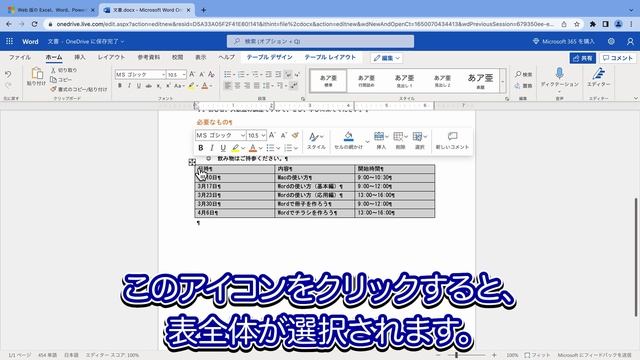Open the ribbon font name combo box
640x360 pixels.
pyautogui.click(x=140, y=75)
